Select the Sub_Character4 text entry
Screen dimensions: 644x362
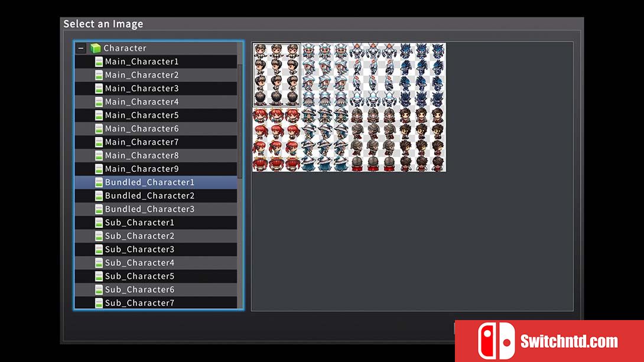click(x=139, y=263)
